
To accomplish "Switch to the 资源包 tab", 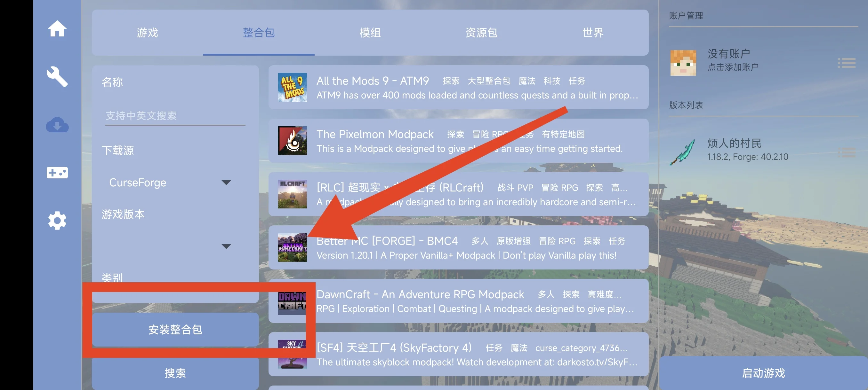I will pyautogui.click(x=481, y=33).
